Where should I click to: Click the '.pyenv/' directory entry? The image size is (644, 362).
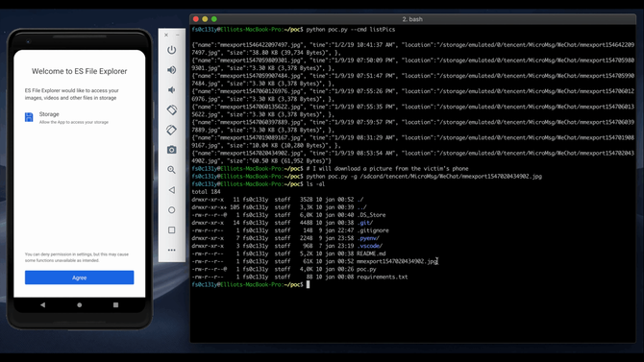pyautogui.click(x=368, y=238)
